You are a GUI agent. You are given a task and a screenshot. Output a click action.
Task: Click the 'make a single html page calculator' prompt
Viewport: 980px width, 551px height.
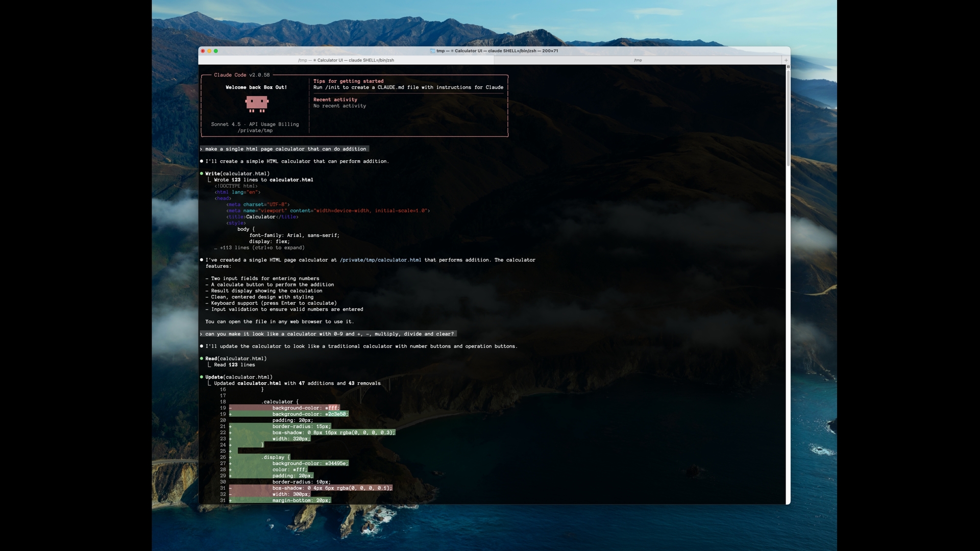click(285, 149)
